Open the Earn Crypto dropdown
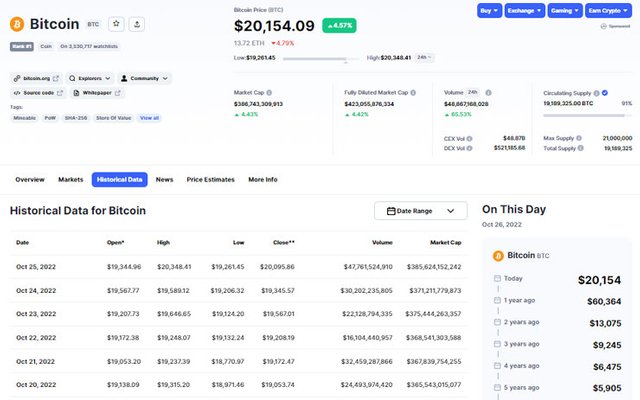The width and height of the screenshot is (640, 400). [608, 11]
